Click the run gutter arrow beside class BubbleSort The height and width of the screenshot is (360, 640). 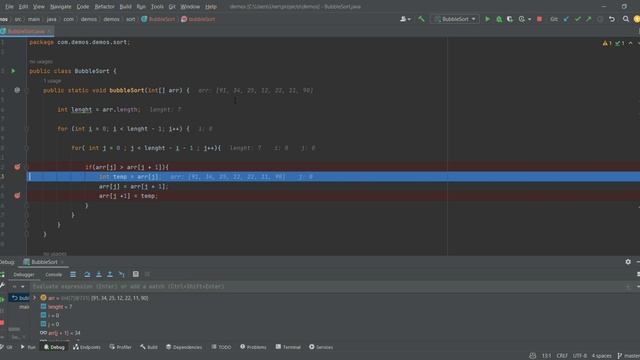(13, 71)
